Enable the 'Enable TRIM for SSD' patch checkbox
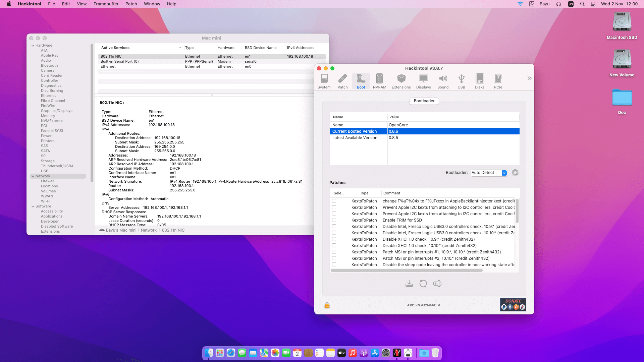The width and height of the screenshot is (644, 362). click(x=334, y=220)
